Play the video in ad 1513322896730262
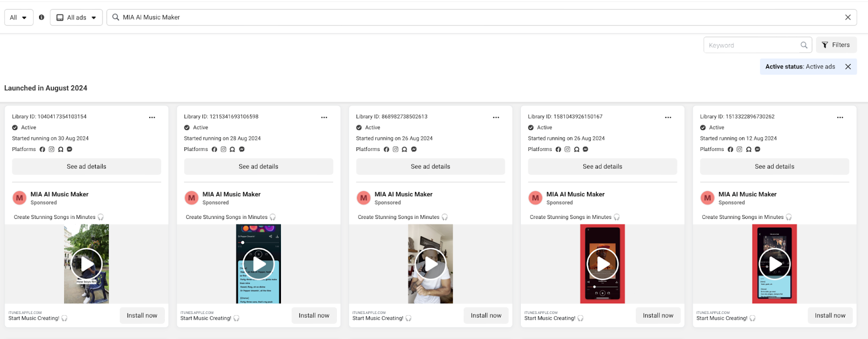Screen dimensions: 868x339 [775, 264]
